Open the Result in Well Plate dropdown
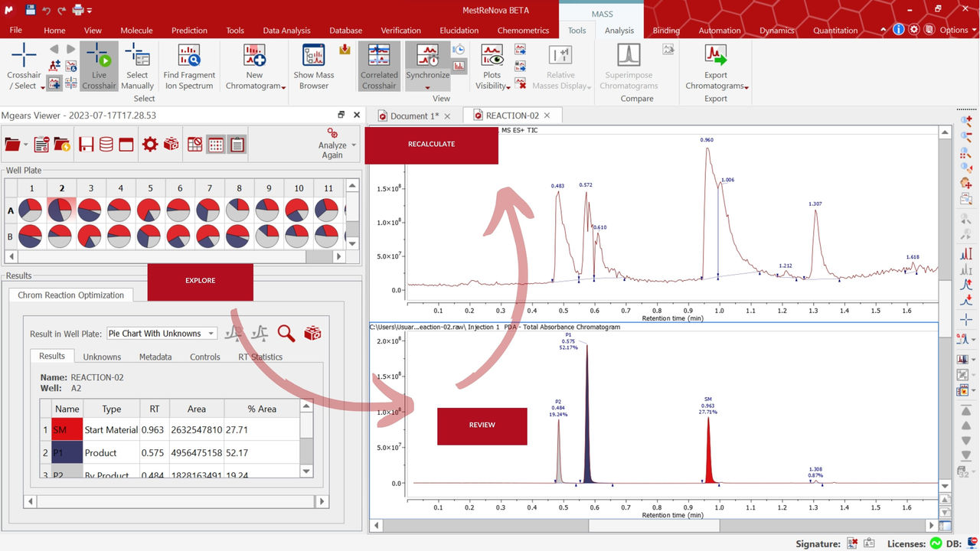980x551 pixels. [162, 334]
